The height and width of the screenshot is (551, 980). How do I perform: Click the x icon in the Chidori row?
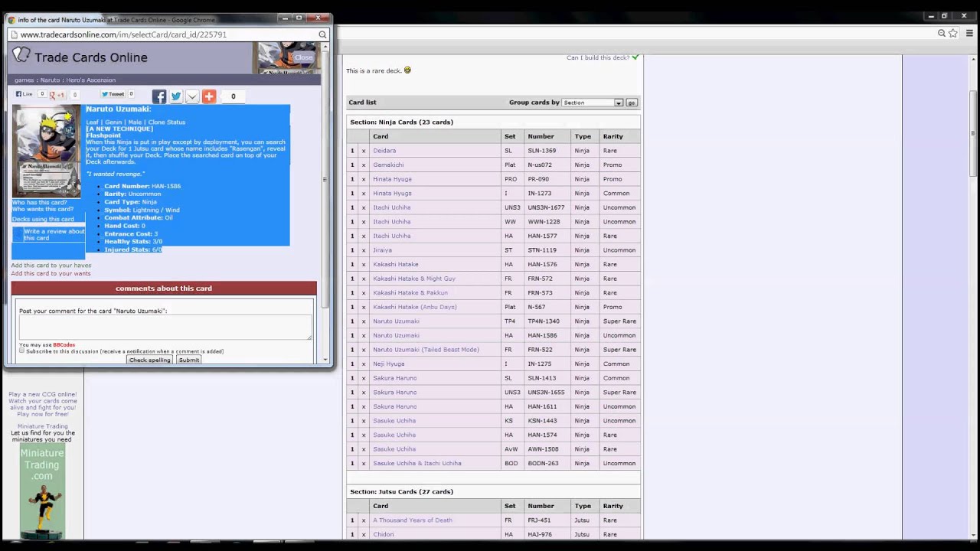(364, 534)
